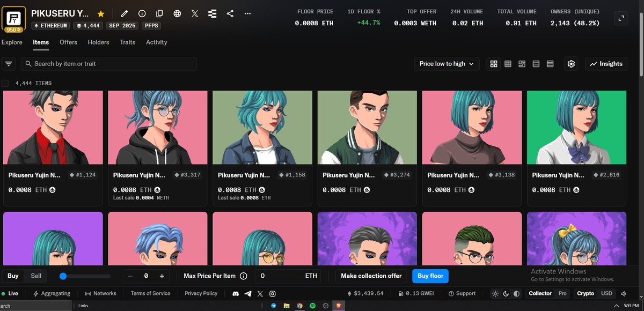Switch to Collector mode
Image resolution: width=644 pixels, height=311 pixels.
coord(540,294)
